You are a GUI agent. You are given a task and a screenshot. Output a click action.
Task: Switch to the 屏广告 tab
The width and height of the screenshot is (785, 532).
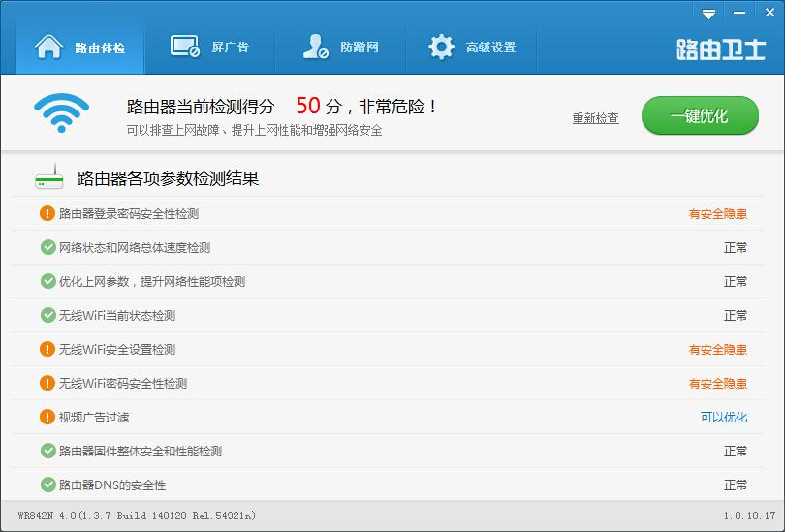click(209, 47)
